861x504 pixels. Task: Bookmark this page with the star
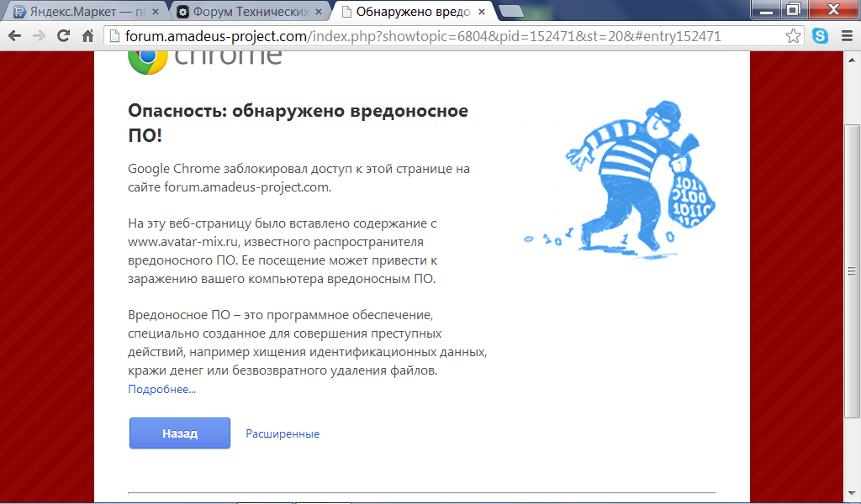(x=793, y=36)
